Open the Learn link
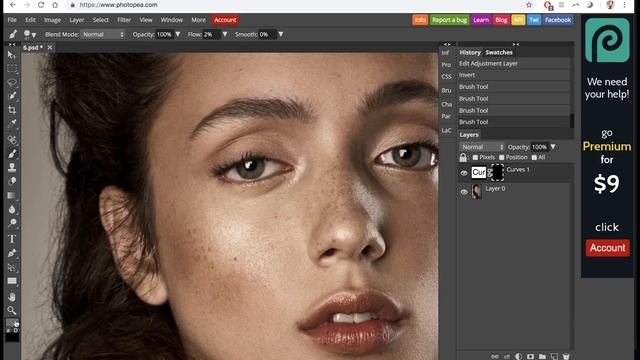Image resolution: width=640 pixels, height=360 pixels. coord(481,20)
